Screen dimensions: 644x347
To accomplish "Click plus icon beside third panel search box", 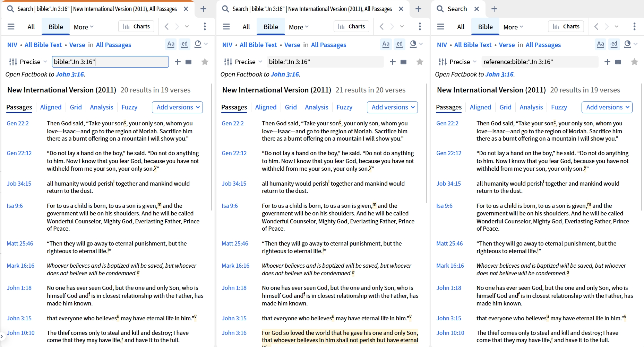I will 607,62.
